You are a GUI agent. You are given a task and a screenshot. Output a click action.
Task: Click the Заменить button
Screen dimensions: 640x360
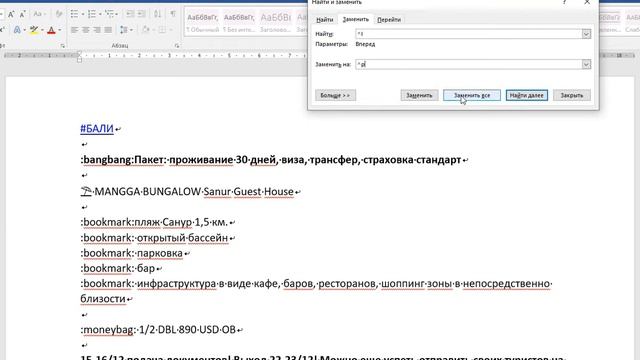point(419,95)
